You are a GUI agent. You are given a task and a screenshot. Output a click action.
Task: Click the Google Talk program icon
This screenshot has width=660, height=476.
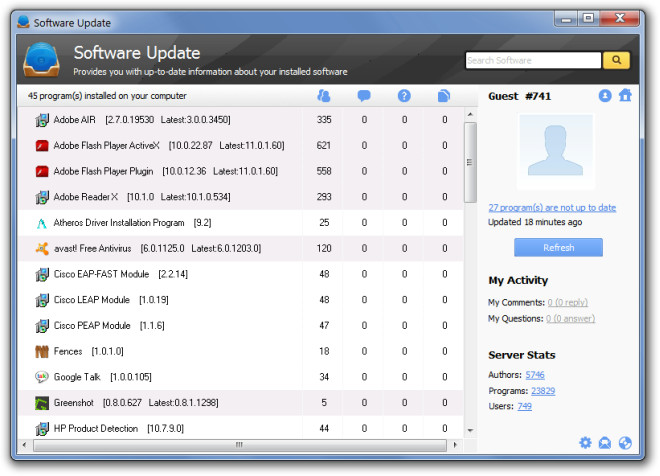(x=42, y=377)
